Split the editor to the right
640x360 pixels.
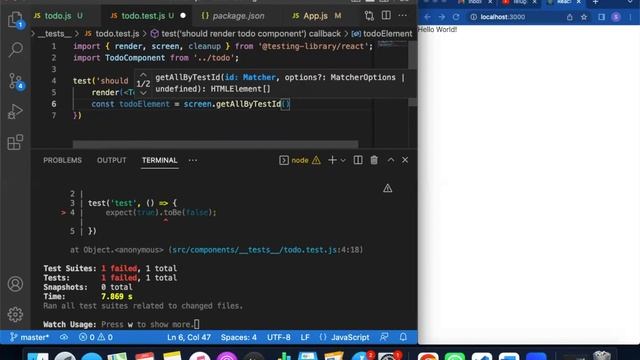click(x=386, y=16)
